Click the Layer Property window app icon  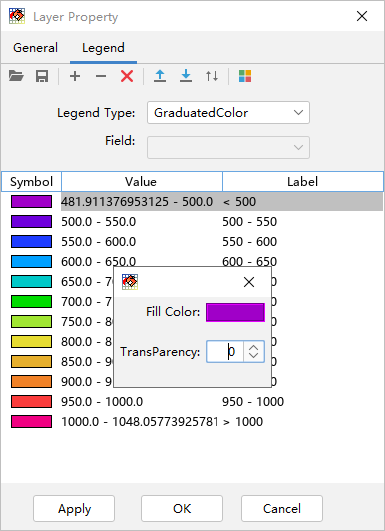tap(17, 16)
